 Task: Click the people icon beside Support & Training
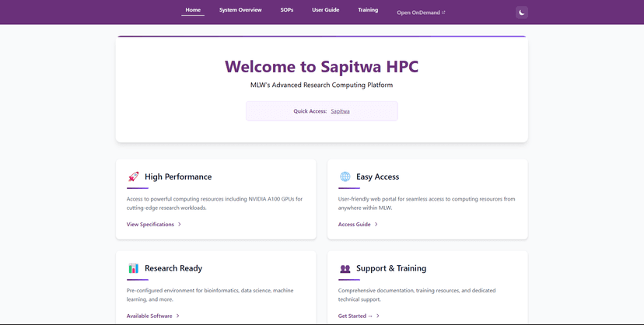click(x=345, y=268)
